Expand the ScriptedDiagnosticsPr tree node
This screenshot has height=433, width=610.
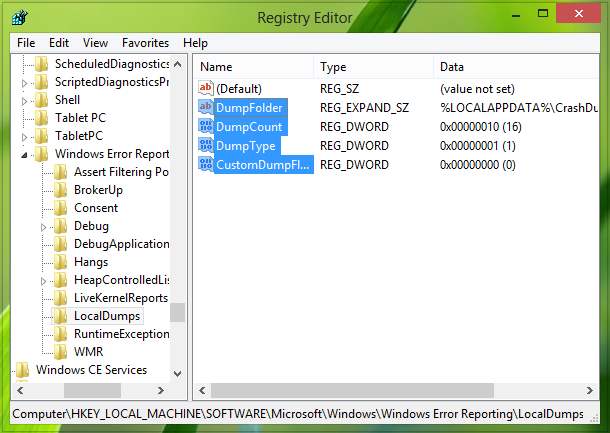(x=24, y=83)
